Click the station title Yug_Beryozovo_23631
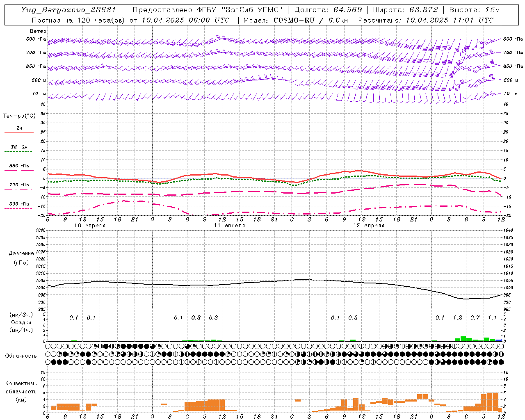The image size is (525, 420). tap(69, 10)
